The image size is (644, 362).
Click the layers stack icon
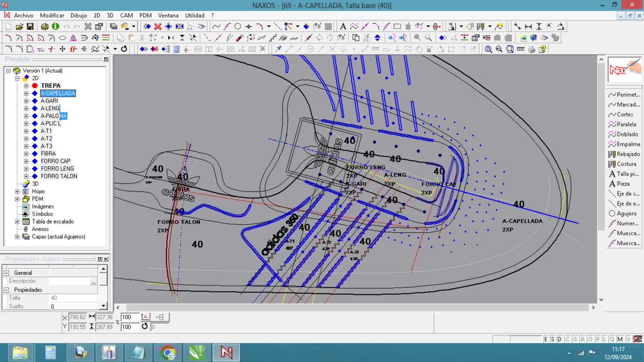point(113,27)
